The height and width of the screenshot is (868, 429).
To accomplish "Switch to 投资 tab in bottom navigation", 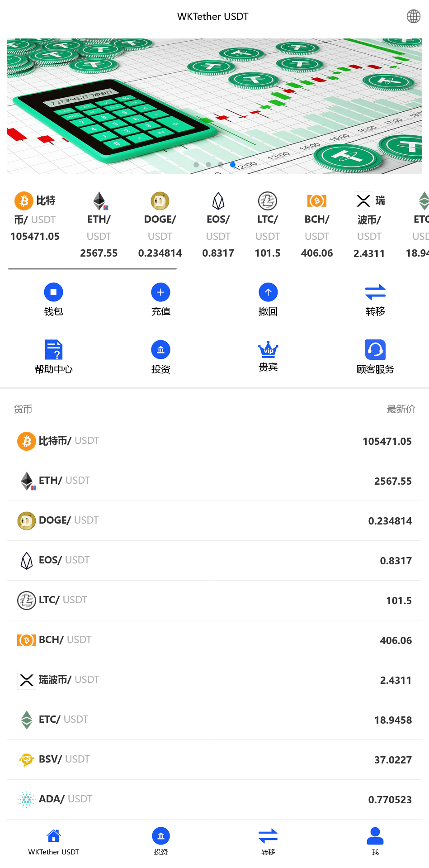I will point(161,841).
